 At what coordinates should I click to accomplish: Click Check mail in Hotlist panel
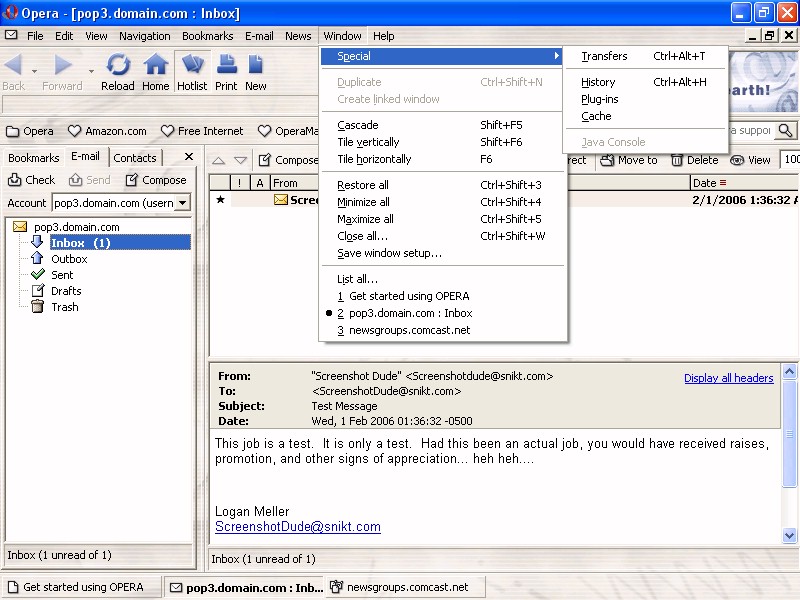31,180
